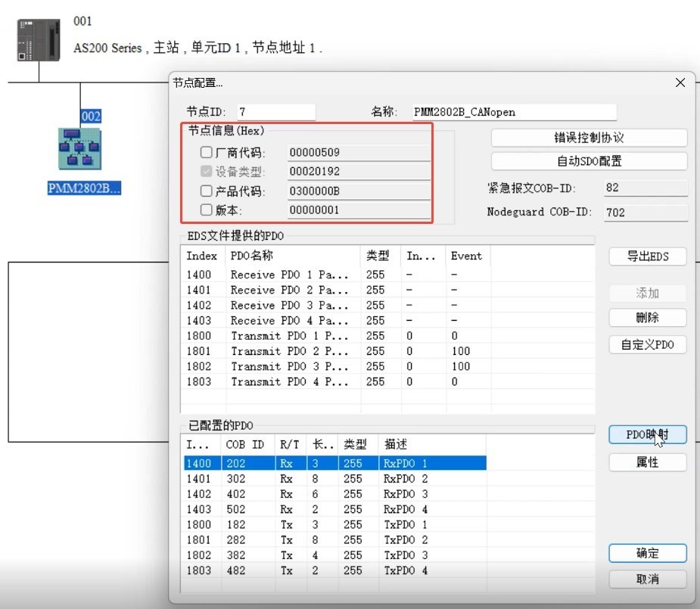Click the PDO名称 column header
Viewport: 700px width, 609px height.
pyautogui.click(x=293, y=256)
